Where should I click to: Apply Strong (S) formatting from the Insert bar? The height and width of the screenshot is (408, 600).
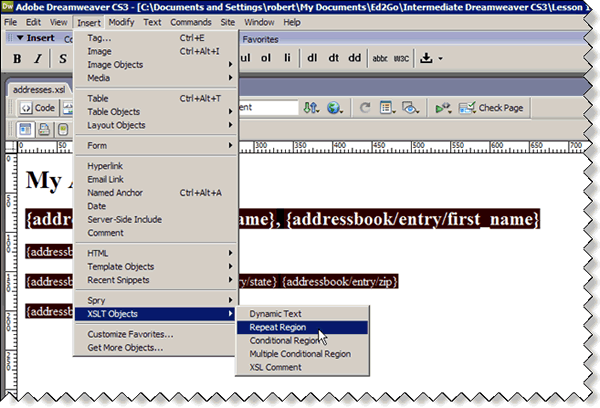coord(63,59)
